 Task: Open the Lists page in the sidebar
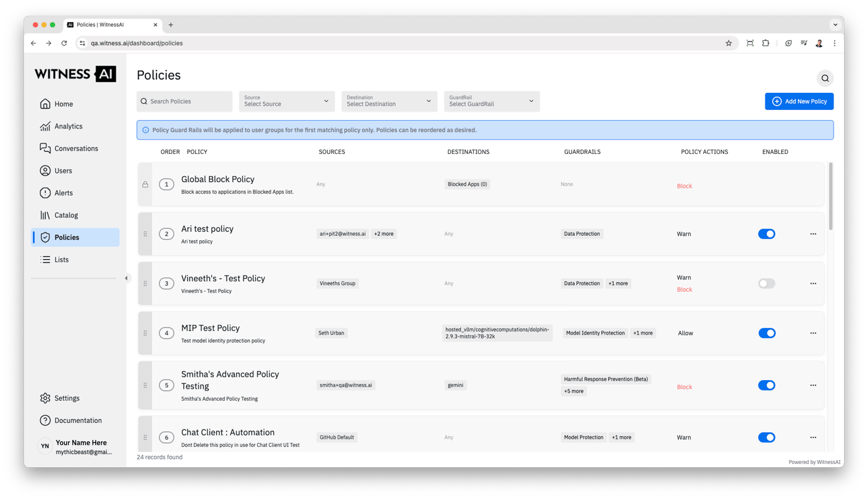click(x=75, y=260)
